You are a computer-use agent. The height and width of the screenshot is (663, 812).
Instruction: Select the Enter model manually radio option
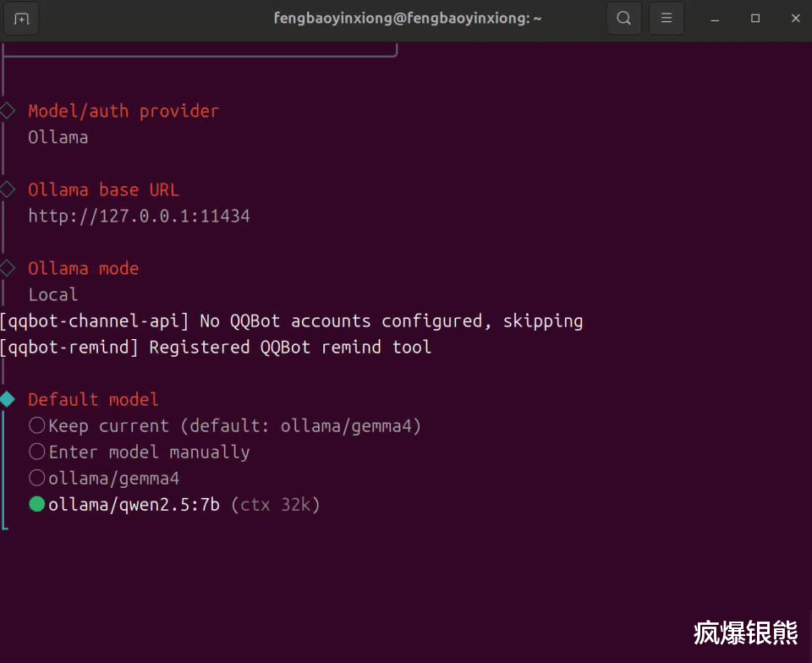click(37, 452)
